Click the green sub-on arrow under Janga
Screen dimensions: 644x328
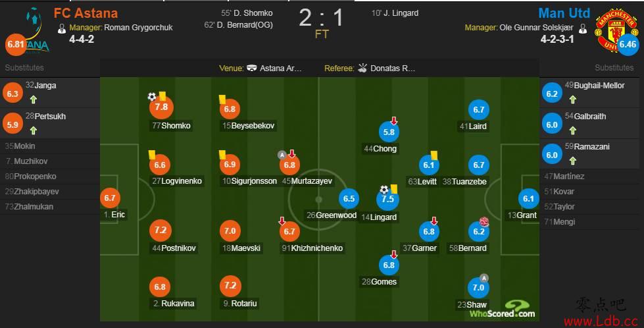tap(34, 99)
